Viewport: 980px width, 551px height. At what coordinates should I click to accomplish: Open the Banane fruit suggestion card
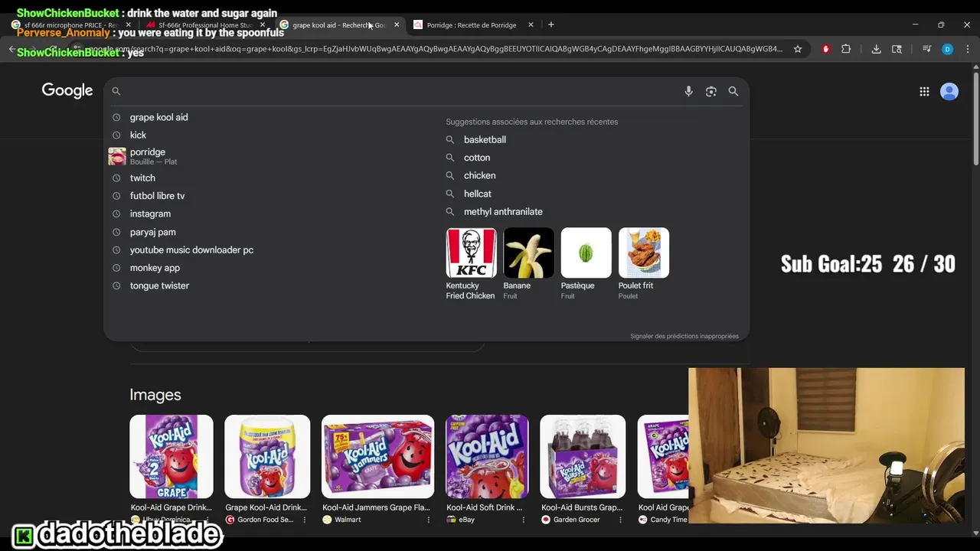coord(528,263)
